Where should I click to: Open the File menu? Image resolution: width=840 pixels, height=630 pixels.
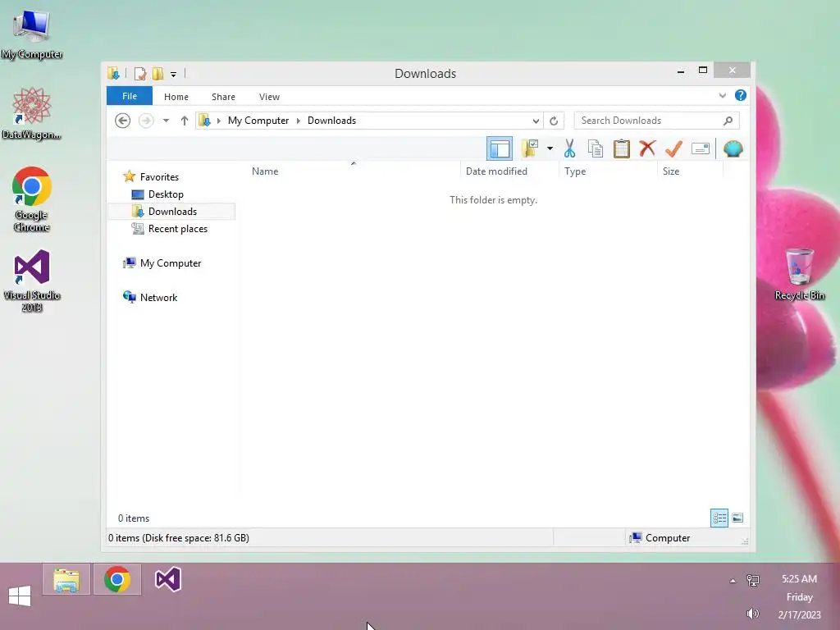pyautogui.click(x=130, y=96)
